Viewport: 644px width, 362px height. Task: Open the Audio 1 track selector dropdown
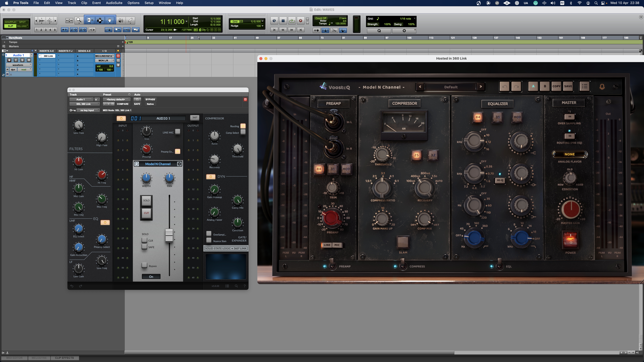(x=81, y=99)
